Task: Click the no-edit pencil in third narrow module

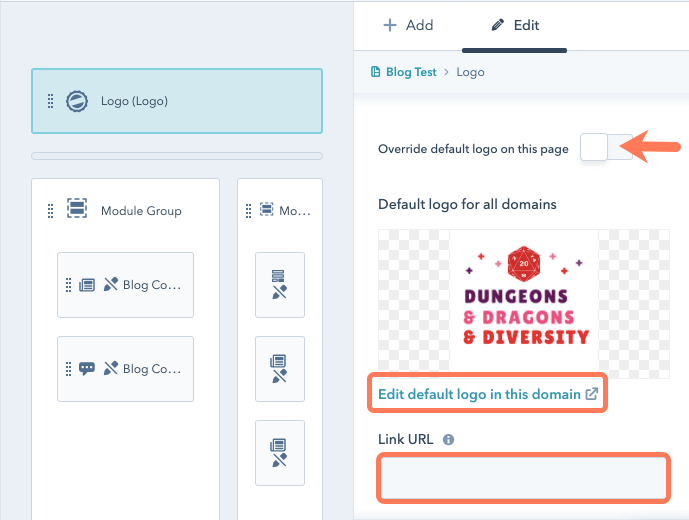Action: 279,460
